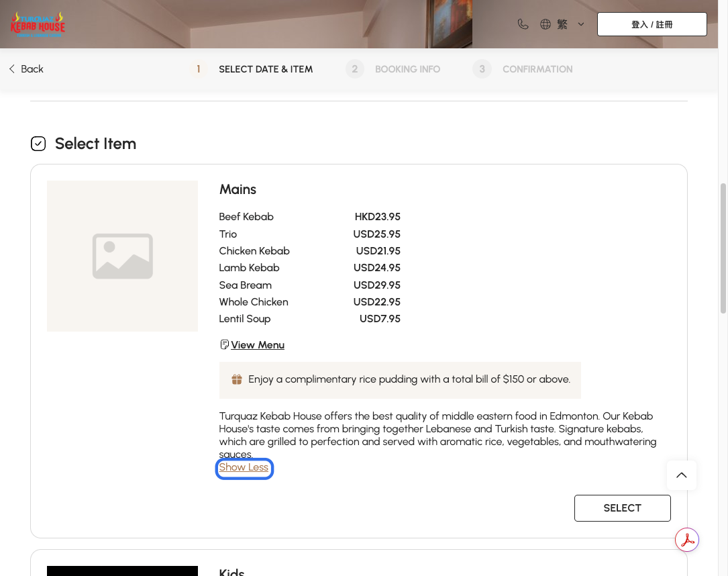Click the menu document icon beside View Menu
Screen dimensions: 728x576
224,344
